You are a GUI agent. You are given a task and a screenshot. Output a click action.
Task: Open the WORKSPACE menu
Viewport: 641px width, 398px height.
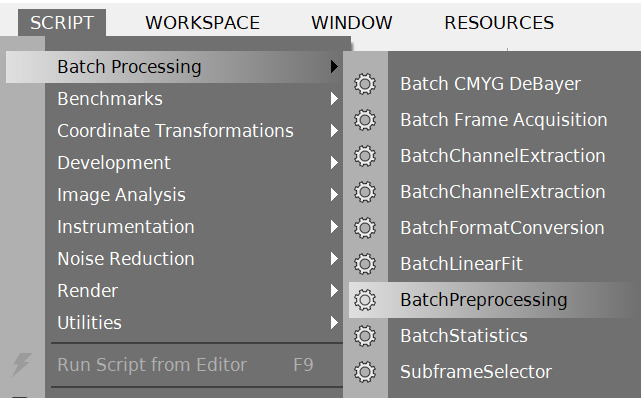pyautogui.click(x=202, y=23)
